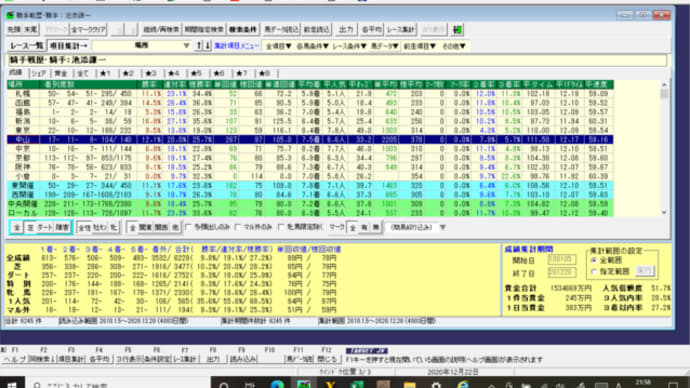
Task: Select the ★1 tab
Action: pyautogui.click(x=105, y=73)
